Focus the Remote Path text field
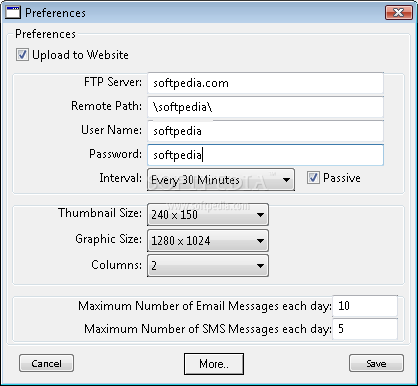Viewport: 418px width, 386px height. 265,107
